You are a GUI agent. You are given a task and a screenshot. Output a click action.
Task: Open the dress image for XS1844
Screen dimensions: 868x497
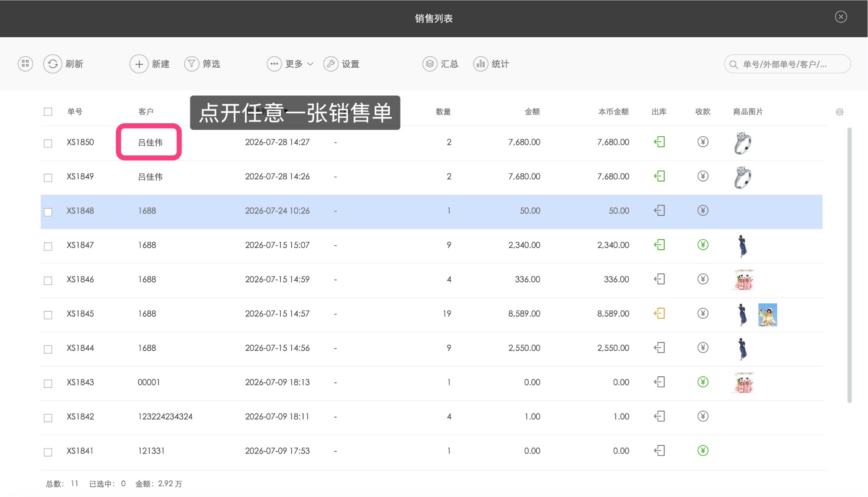[742, 349]
